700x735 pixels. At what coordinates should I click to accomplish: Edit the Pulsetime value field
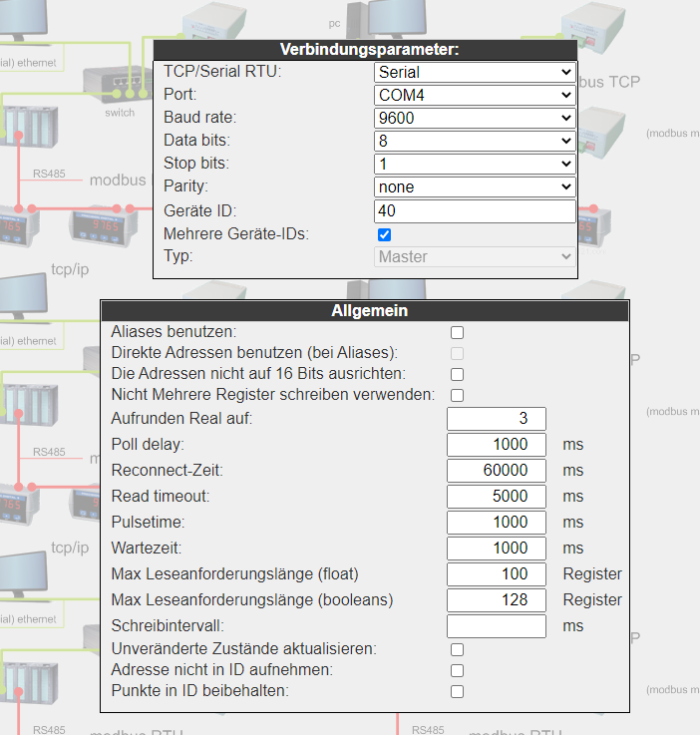[x=497, y=523]
